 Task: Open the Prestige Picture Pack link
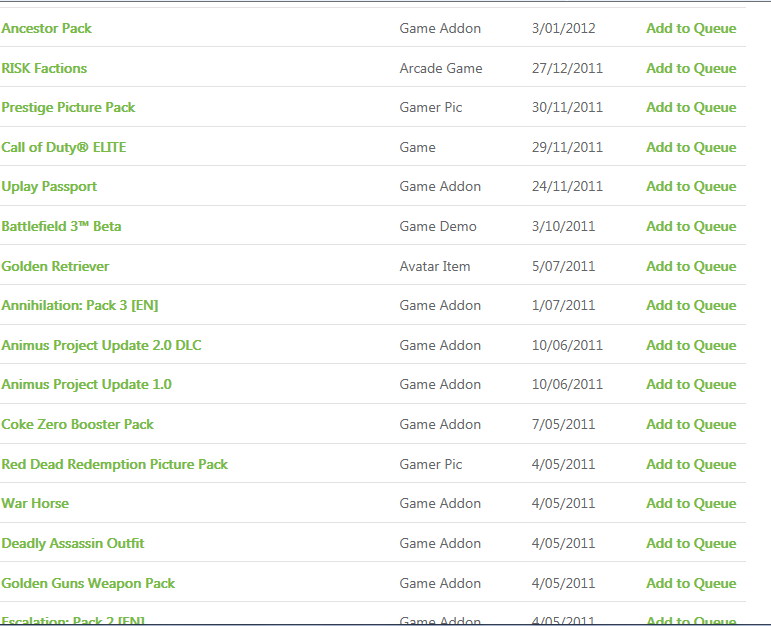tap(68, 108)
